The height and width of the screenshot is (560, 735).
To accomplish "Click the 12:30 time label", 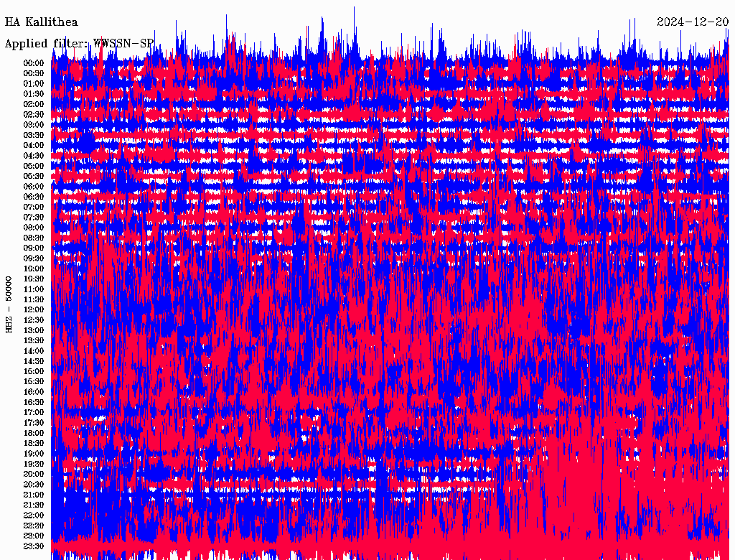I will (34, 320).
